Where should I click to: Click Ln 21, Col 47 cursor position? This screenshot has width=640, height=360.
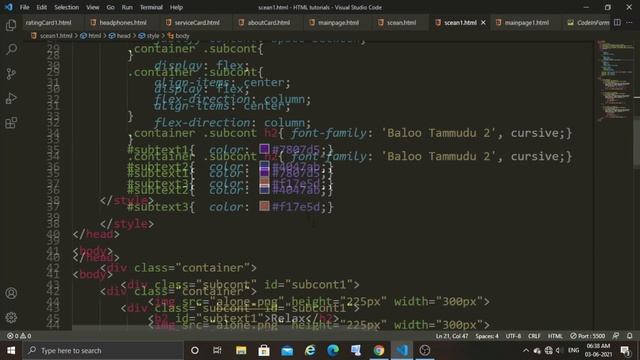[451, 336]
